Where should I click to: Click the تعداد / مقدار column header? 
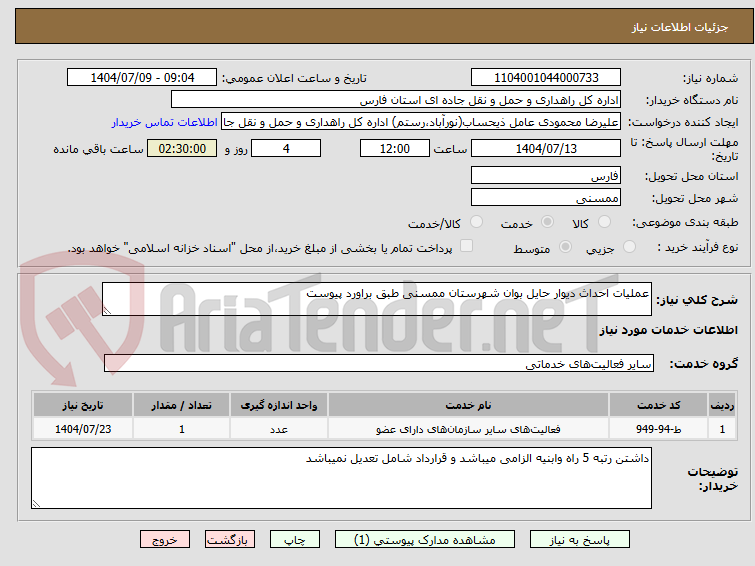(182, 405)
